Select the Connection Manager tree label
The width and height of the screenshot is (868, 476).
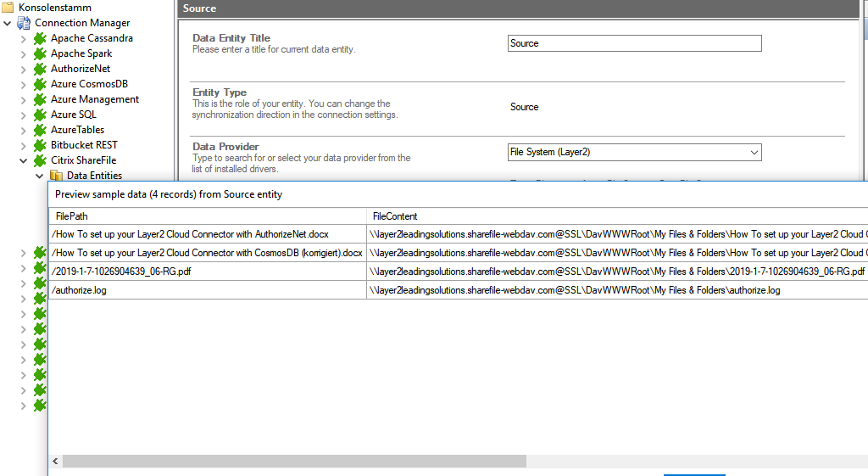pos(82,23)
